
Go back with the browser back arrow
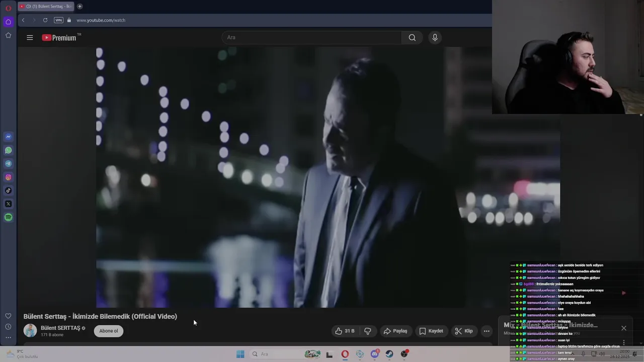(x=23, y=20)
